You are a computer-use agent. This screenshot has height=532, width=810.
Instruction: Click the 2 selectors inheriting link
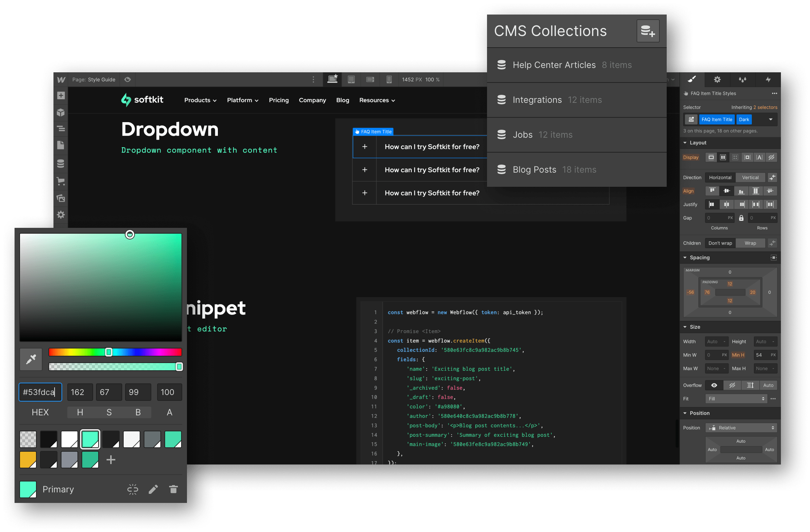765,107
